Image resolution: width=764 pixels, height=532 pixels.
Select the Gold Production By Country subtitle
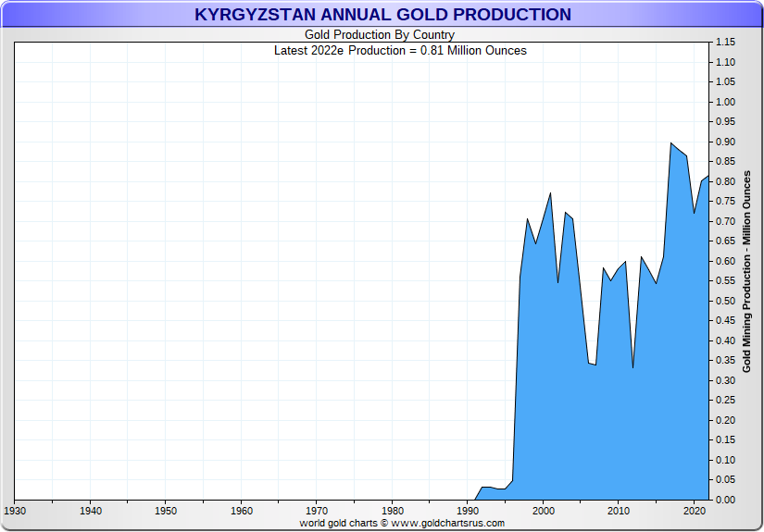pos(380,35)
